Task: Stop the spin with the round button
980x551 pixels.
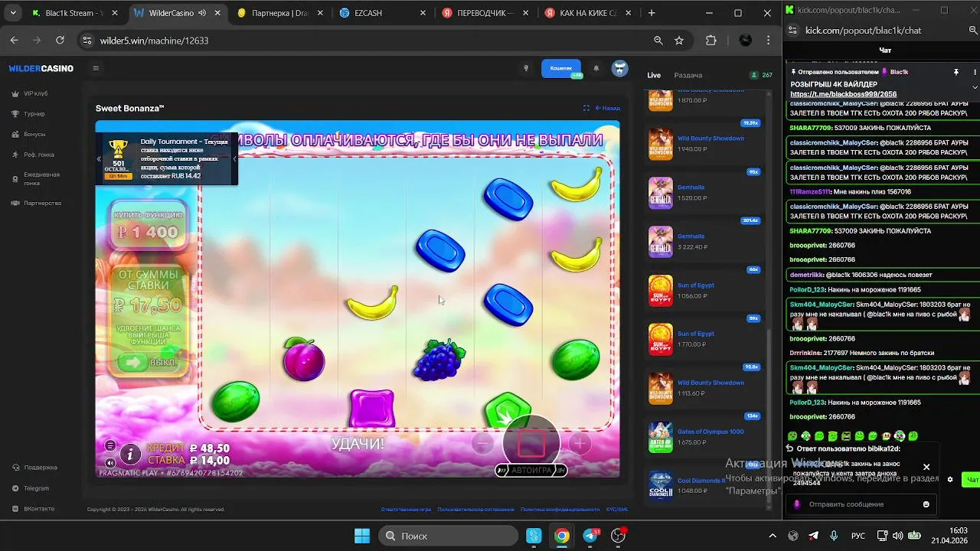Action: (x=531, y=442)
